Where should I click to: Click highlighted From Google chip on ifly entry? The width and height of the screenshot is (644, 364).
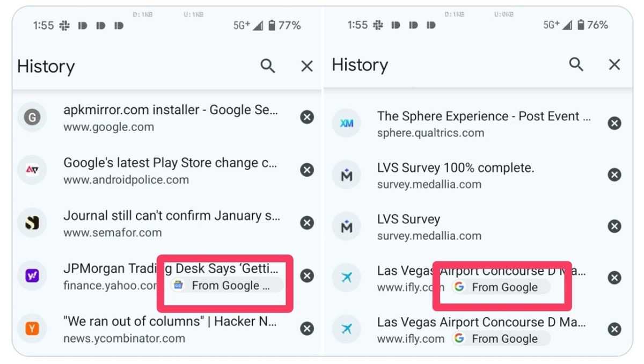point(500,287)
